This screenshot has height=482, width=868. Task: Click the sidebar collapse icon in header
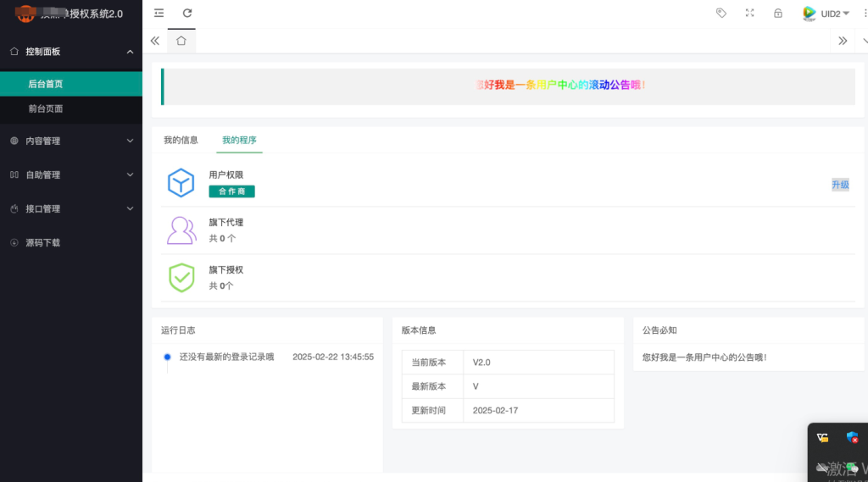pos(159,13)
